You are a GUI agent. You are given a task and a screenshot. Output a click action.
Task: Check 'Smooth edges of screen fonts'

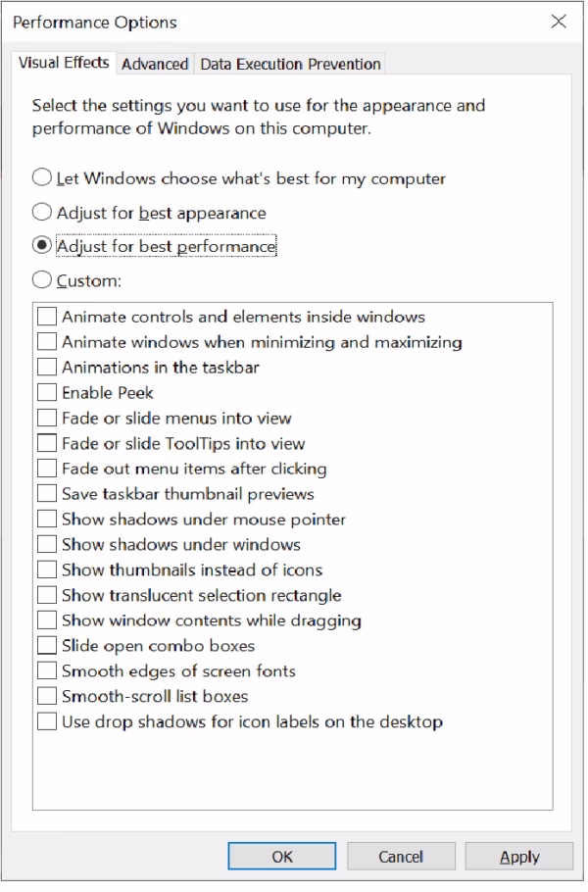click(x=47, y=671)
